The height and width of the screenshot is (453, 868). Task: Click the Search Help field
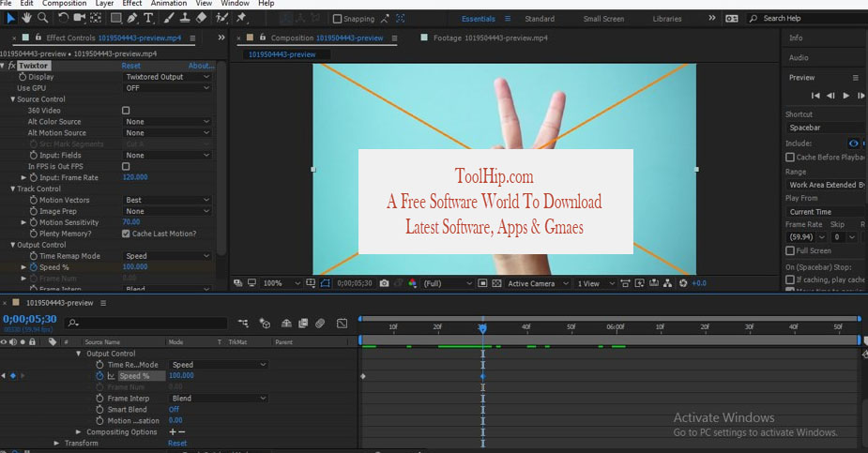808,18
